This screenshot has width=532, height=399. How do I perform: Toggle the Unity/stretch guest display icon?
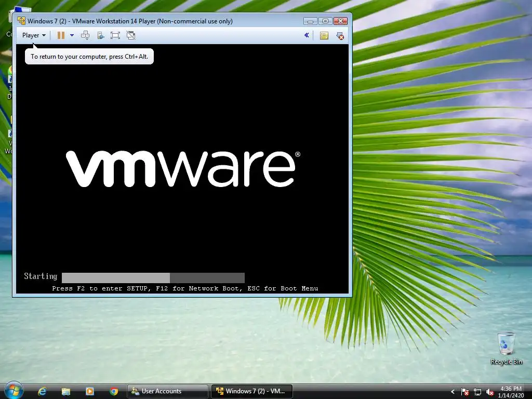coord(131,35)
